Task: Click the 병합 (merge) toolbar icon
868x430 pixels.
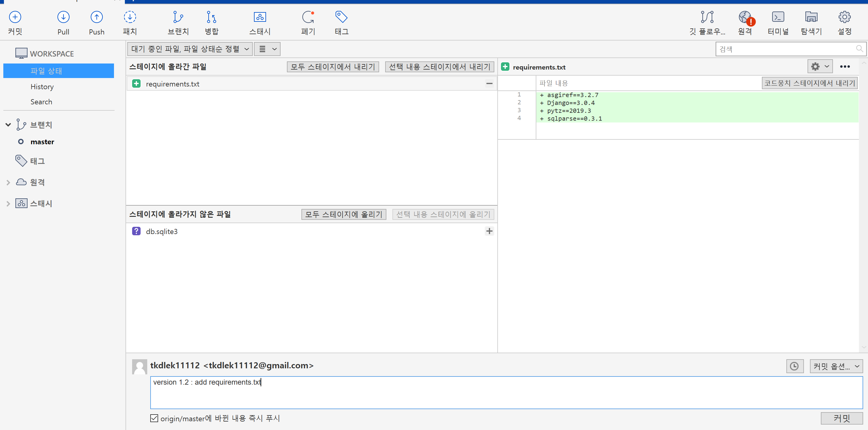Action: (211, 17)
